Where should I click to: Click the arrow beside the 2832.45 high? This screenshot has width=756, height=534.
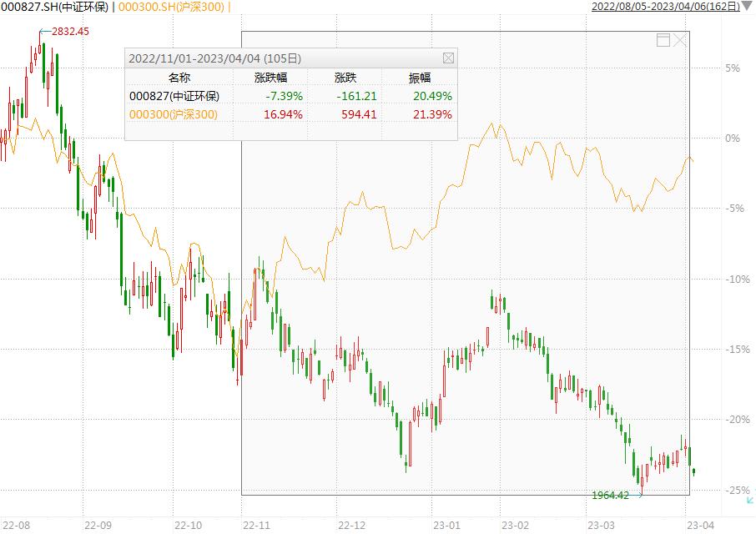[44, 32]
